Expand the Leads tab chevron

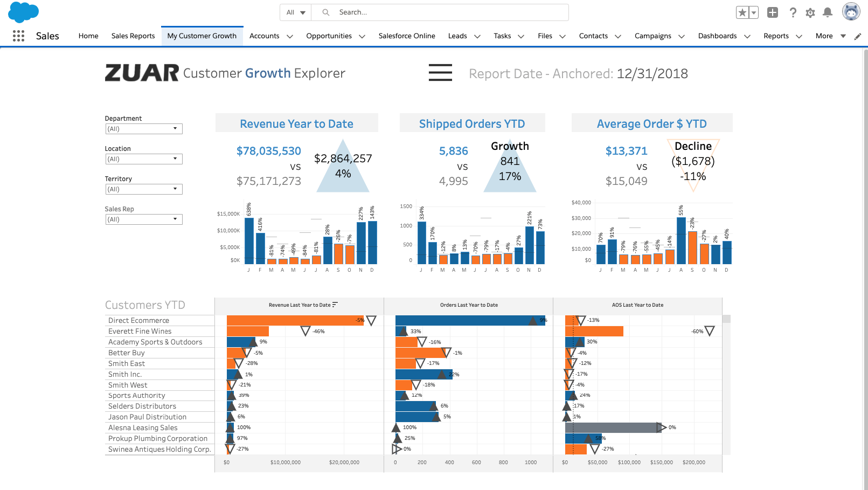[477, 36]
